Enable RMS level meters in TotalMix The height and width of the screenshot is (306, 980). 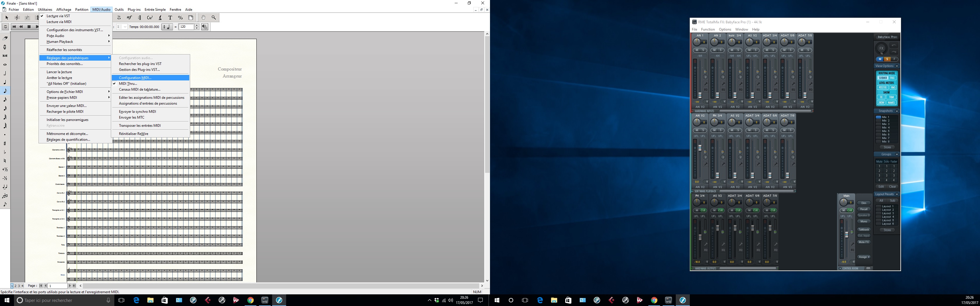pos(893,87)
